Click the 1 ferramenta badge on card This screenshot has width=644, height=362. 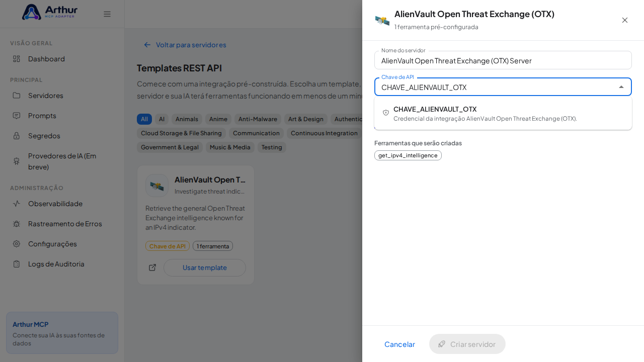click(x=213, y=246)
